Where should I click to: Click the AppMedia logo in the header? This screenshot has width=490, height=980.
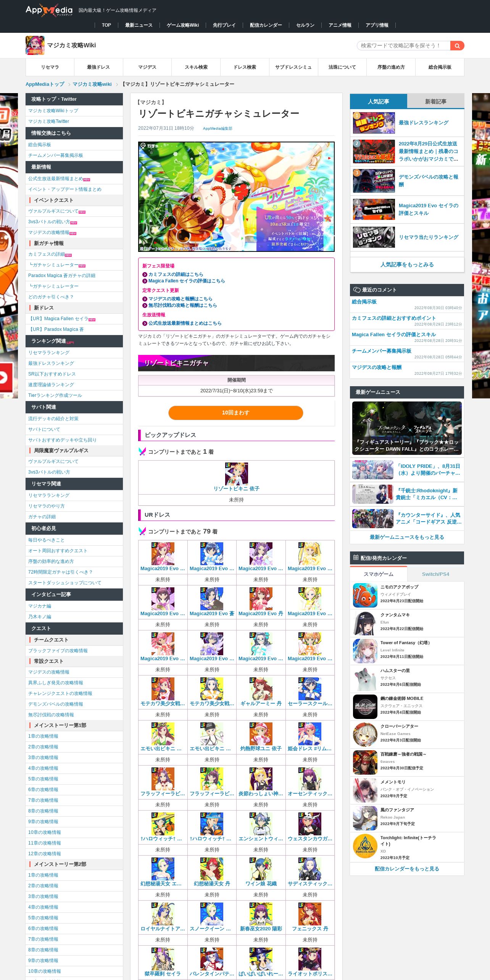pos(49,10)
